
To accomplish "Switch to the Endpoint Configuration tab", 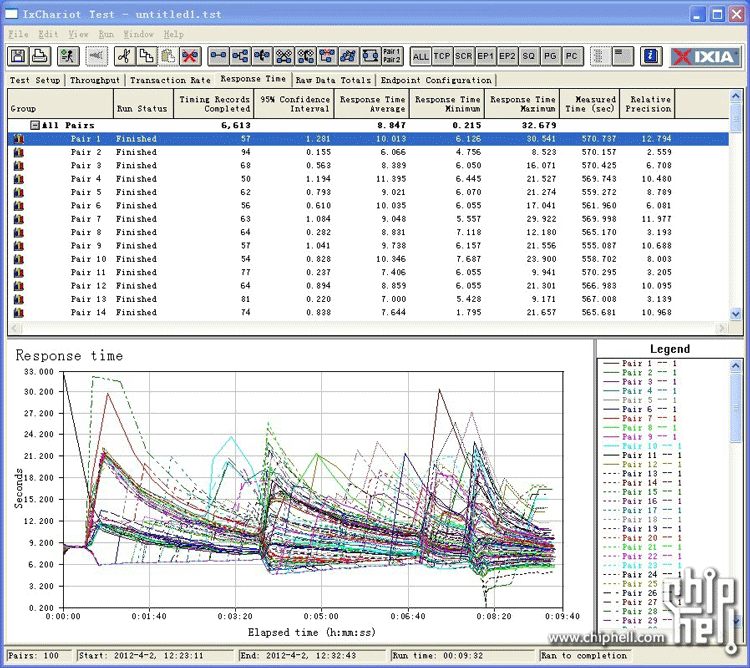I will coord(436,80).
